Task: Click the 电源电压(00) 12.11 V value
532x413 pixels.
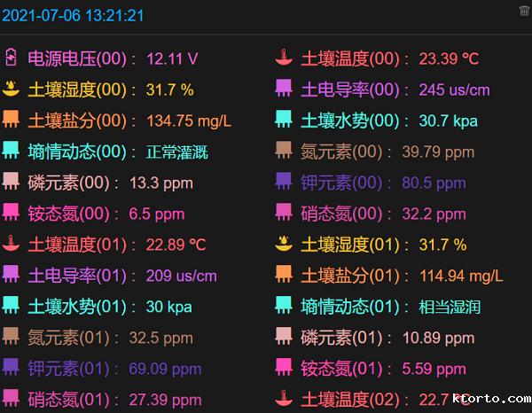Action: click(172, 59)
